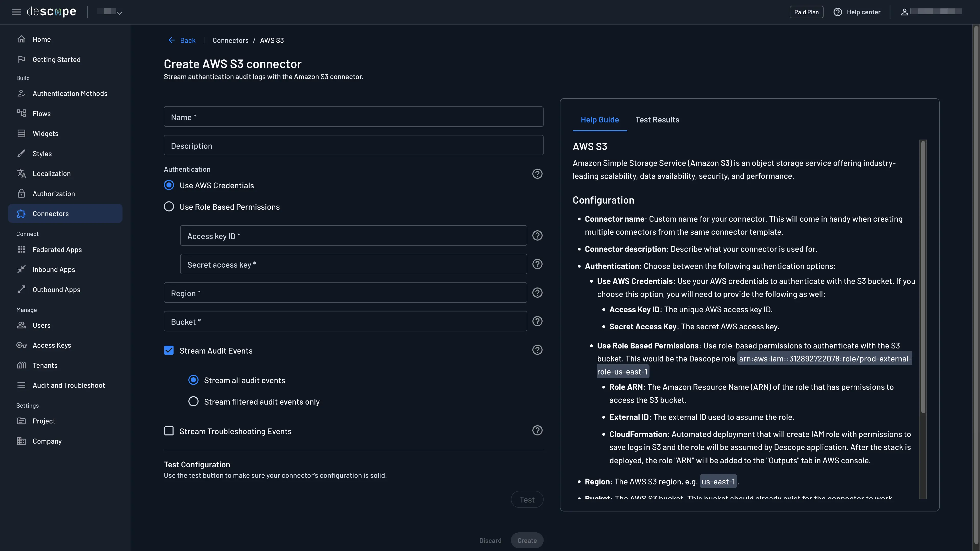This screenshot has width=980, height=551.
Task: Check Stream Troubleshooting Events
Action: pyautogui.click(x=169, y=431)
